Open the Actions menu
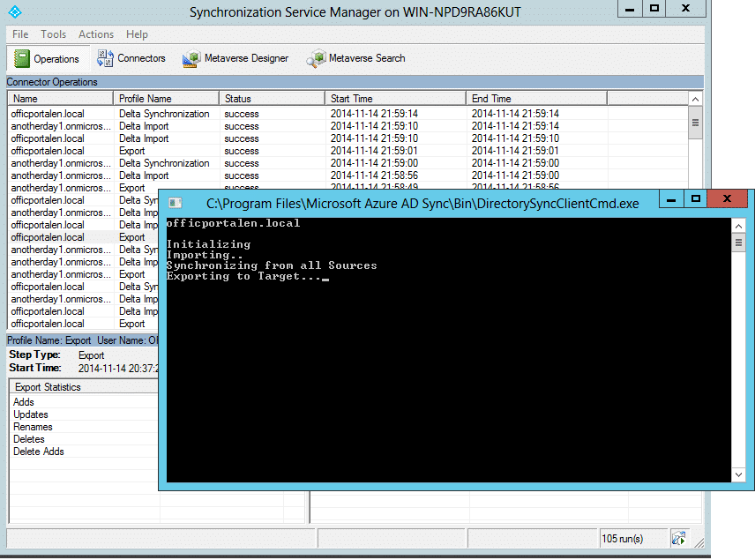Image resolution: width=755 pixels, height=560 pixels. tap(96, 34)
